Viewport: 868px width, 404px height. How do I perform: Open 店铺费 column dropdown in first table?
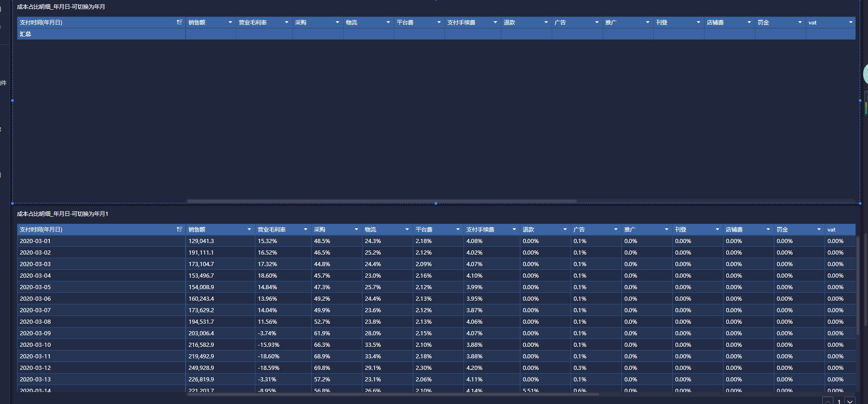(749, 22)
